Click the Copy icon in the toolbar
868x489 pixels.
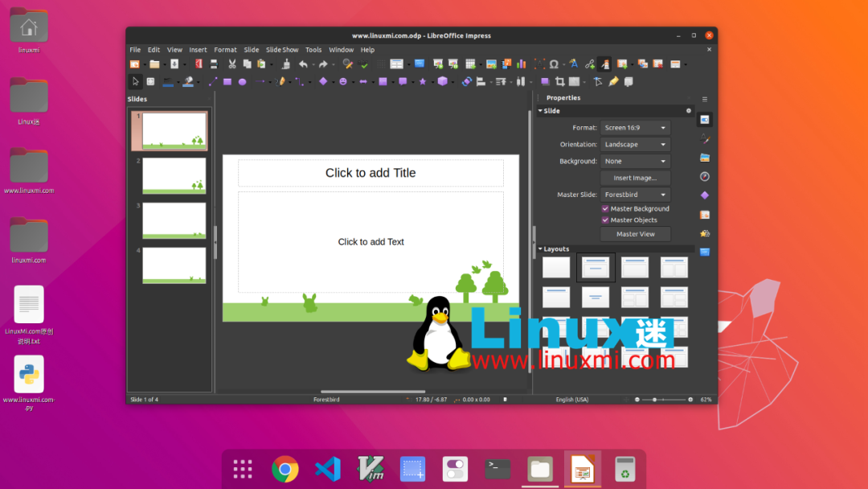coord(247,64)
